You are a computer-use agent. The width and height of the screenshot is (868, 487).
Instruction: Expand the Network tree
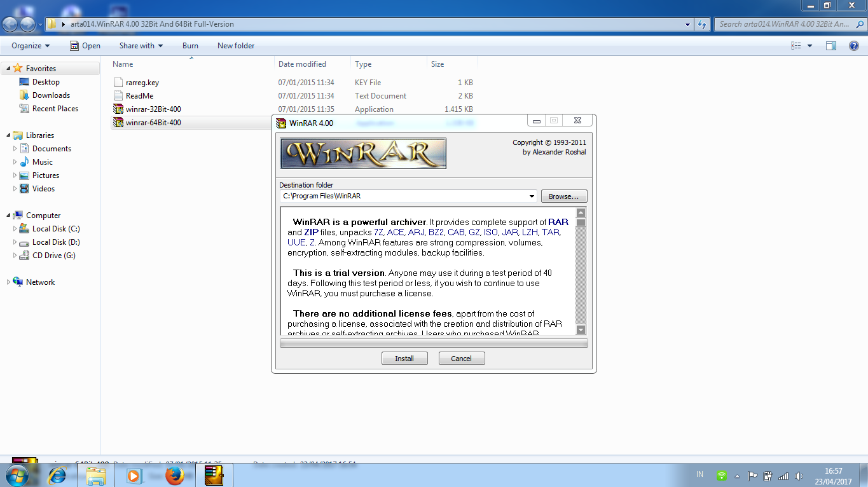[8, 282]
